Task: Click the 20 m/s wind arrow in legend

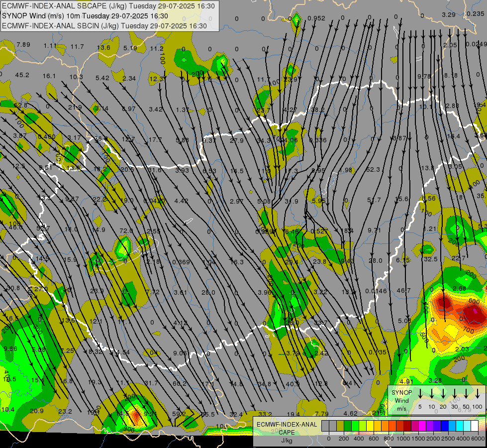Action: [x=443, y=394]
